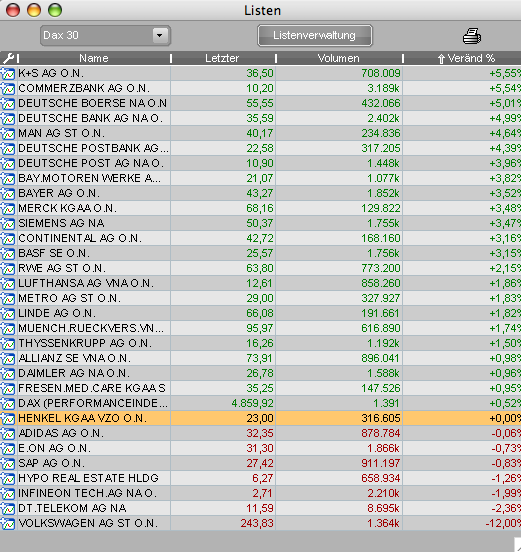Image resolution: width=521 pixels, height=552 pixels.
Task: Open chart icon for FRESEN.MED.CARE KGAA
Action: coord(8,388)
